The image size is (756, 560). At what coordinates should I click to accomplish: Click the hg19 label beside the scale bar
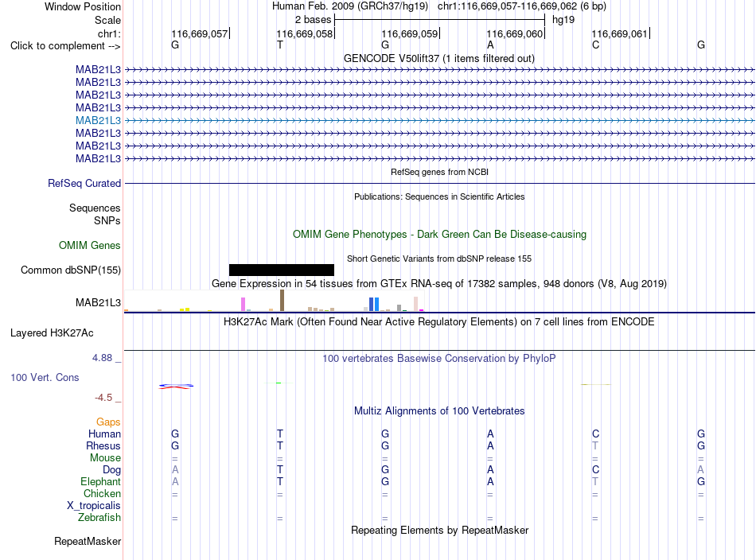click(563, 20)
